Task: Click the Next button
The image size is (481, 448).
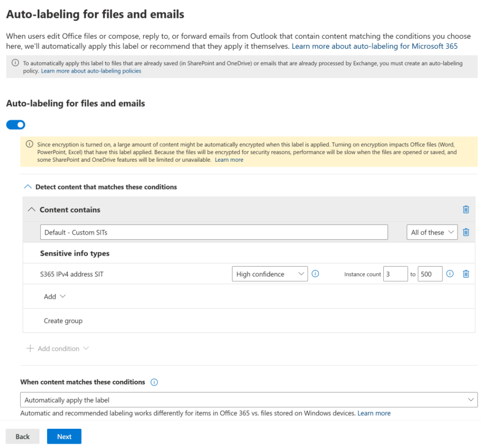Action: [64, 437]
